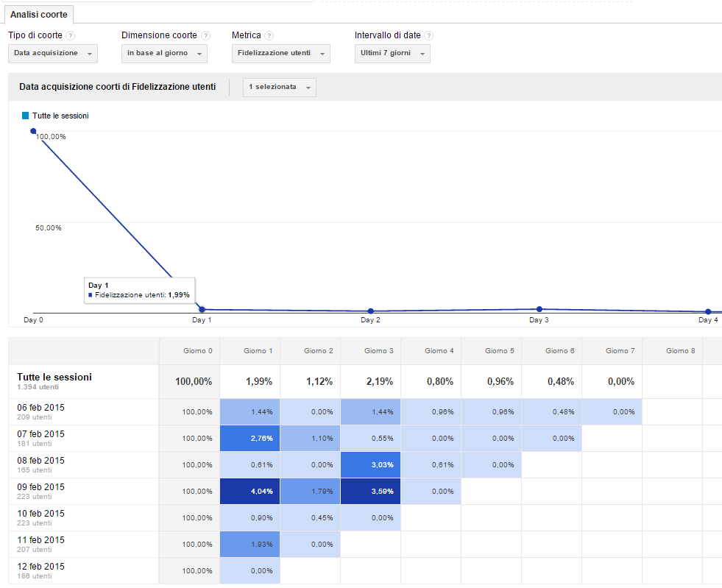The image size is (722, 588).
Task: Change the Ultimi 7 giorni date range
Action: (x=392, y=54)
